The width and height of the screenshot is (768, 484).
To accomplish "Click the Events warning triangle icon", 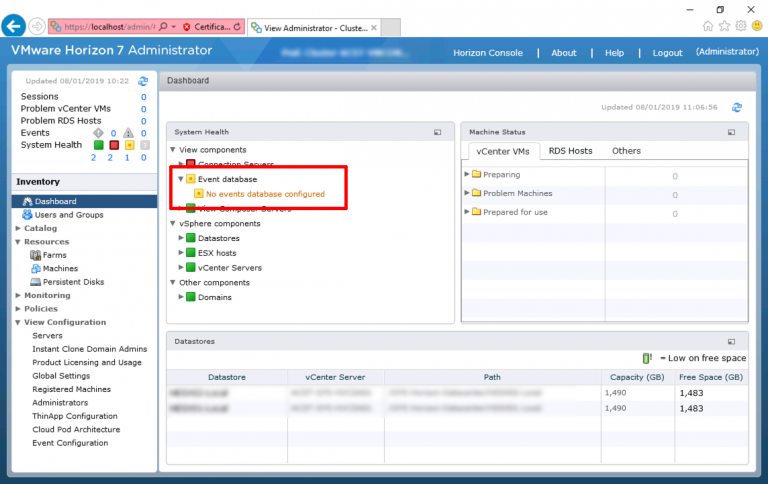I will pos(128,133).
